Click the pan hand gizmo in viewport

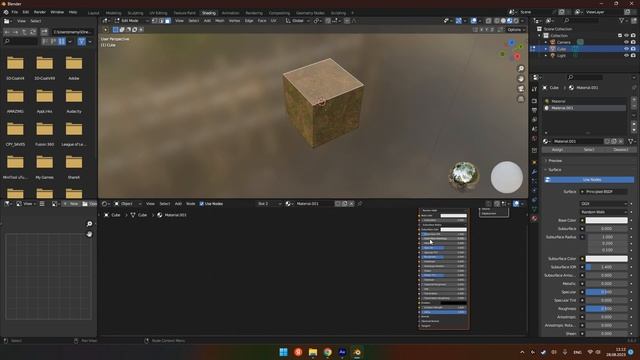(521, 79)
